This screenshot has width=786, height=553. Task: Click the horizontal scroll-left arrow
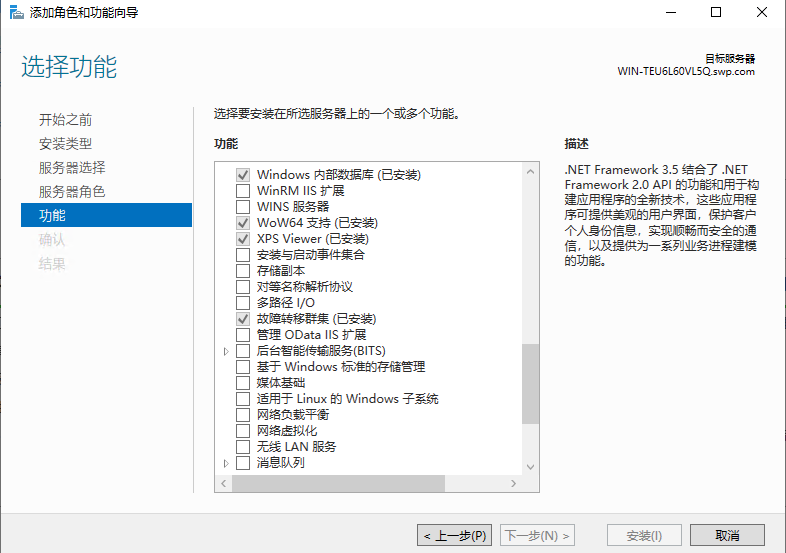point(224,483)
